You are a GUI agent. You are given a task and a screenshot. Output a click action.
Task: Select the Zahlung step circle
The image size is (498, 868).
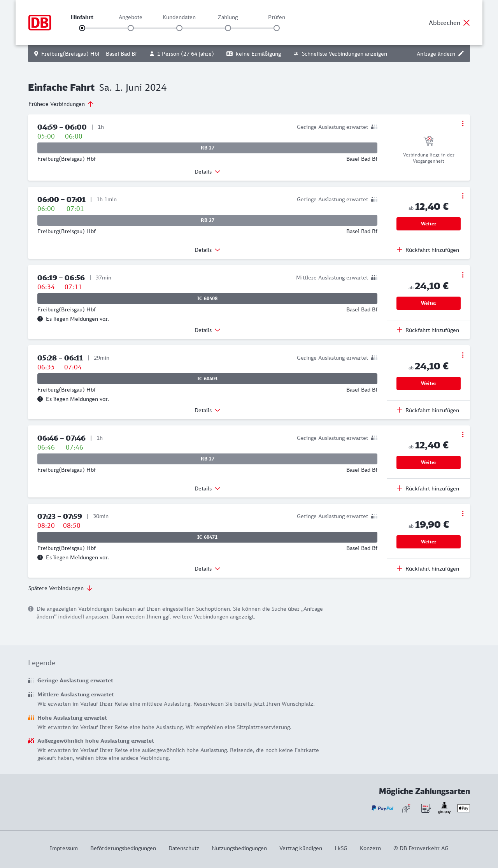click(228, 28)
